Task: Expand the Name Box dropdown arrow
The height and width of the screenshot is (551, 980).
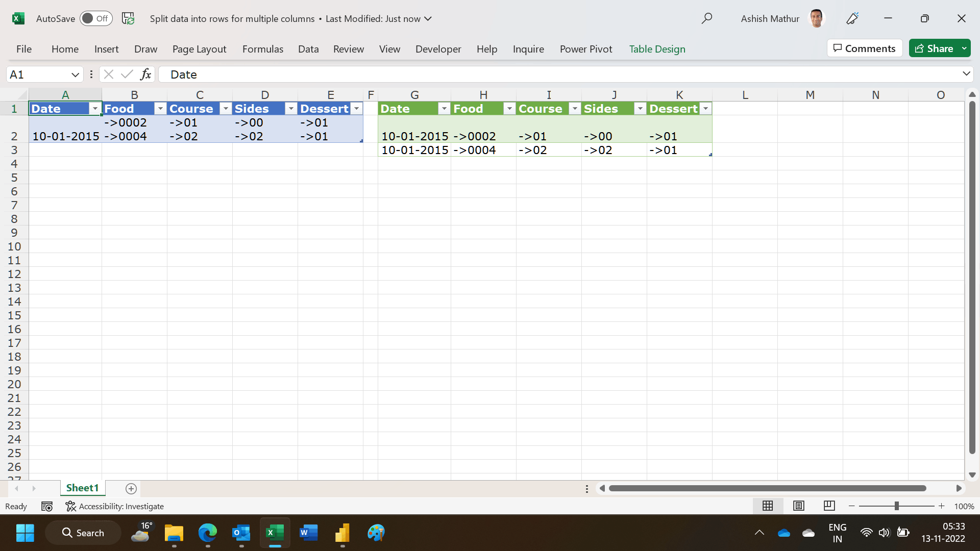Action: click(75, 74)
